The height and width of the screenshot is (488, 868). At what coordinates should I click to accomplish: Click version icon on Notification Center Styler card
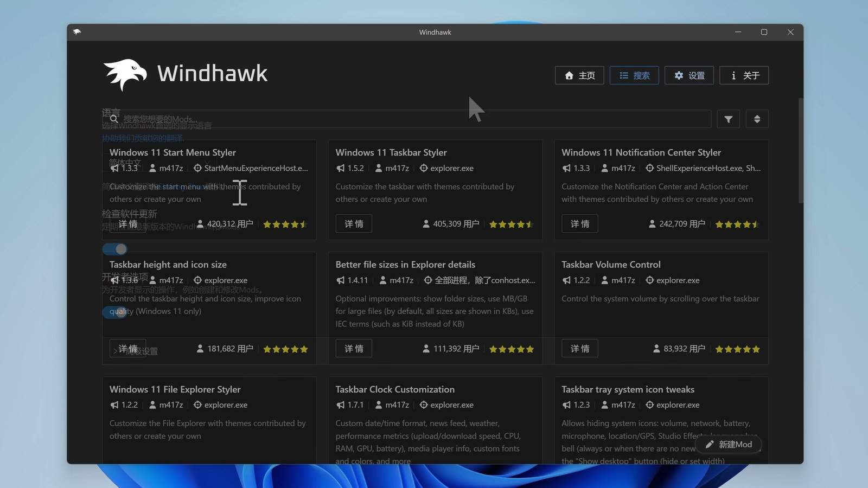pyautogui.click(x=566, y=168)
